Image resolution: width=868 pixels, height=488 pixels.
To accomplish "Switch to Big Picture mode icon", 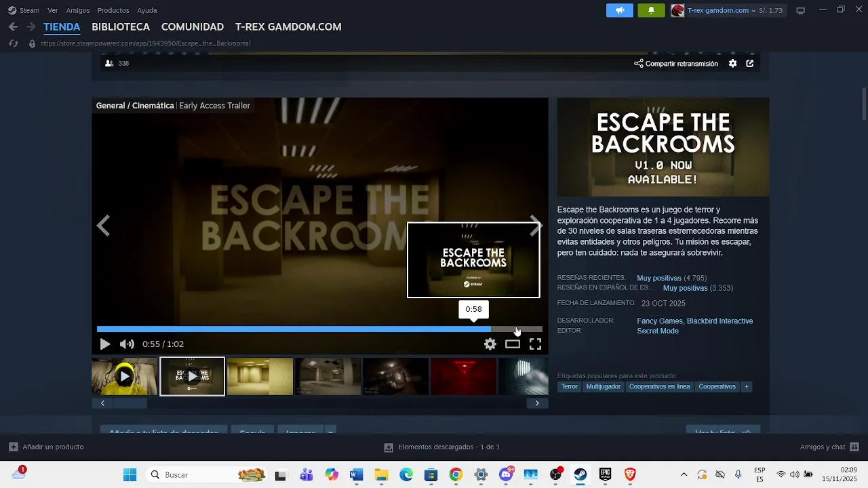I will [x=800, y=10].
